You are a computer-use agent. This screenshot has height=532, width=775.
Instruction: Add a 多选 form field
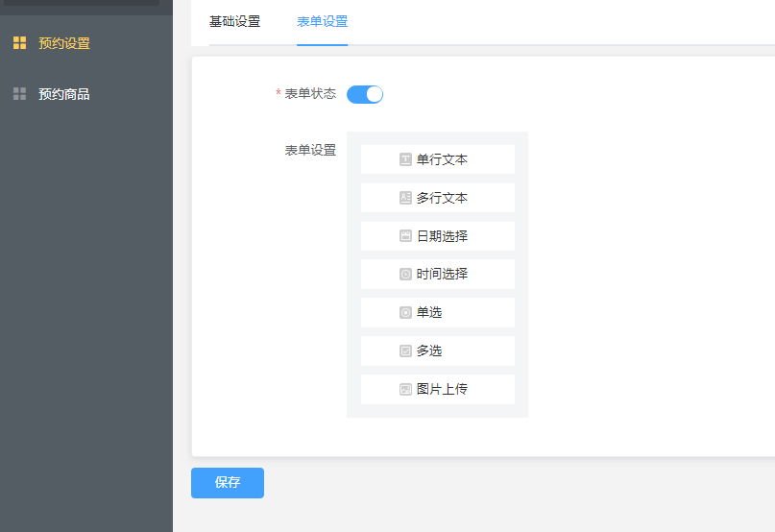pos(437,351)
